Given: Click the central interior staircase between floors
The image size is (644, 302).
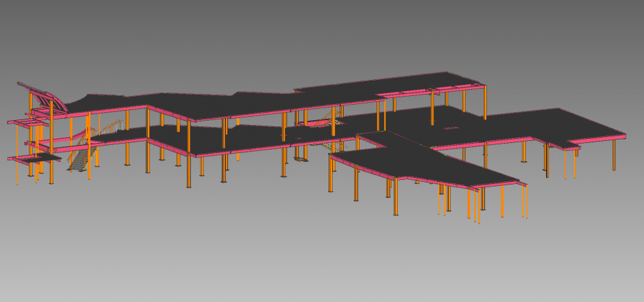Looking at the screenshot, I should [325, 119].
